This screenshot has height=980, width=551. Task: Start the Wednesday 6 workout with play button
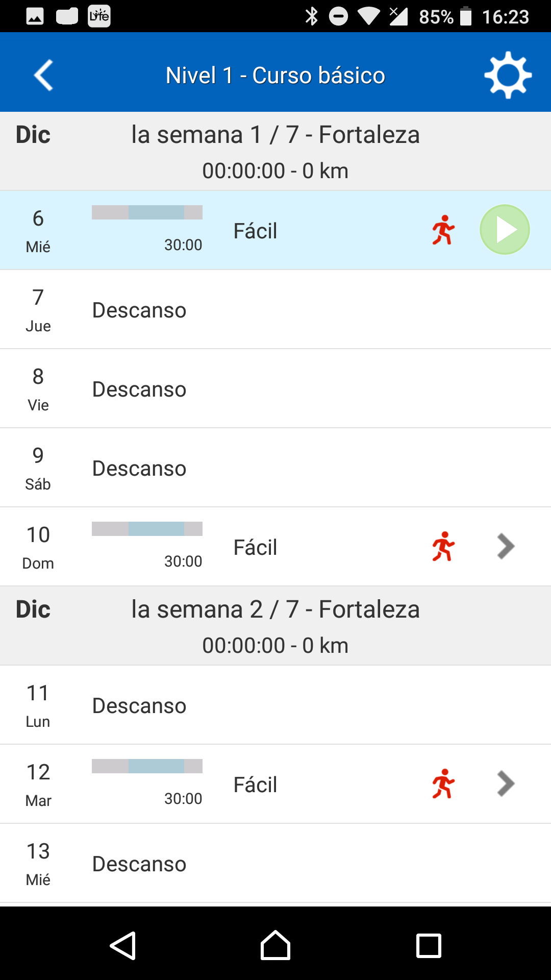click(x=505, y=230)
